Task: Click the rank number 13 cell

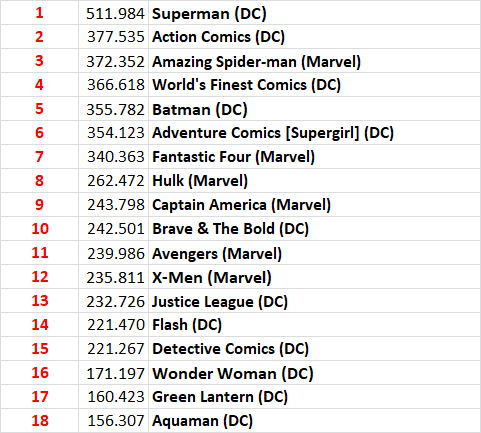Action: tap(39, 301)
